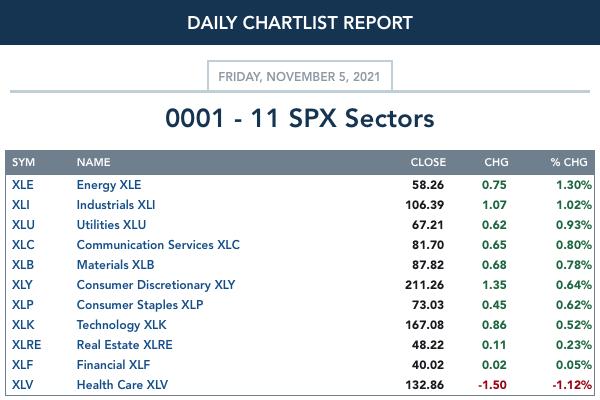Select the Utilities XLU name link
Screen dimensions: 600x400
[111, 225]
